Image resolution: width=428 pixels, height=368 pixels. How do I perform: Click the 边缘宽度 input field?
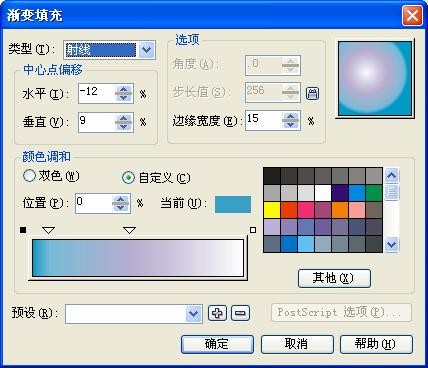(263, 120)
